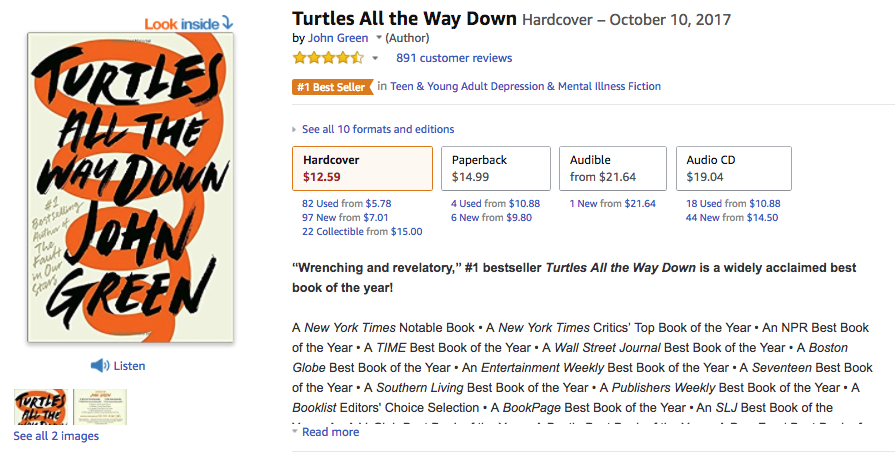Viewport: 895px width, 459px height.
Task: Open the 891 customer reviews link
Action: pyautogui.click(x=454, y=58)
